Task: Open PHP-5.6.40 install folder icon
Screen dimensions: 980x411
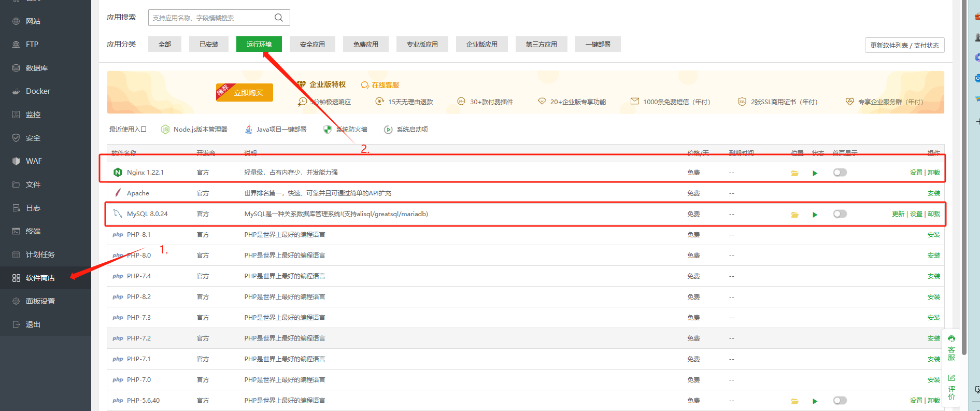Action: click(795, 401)
